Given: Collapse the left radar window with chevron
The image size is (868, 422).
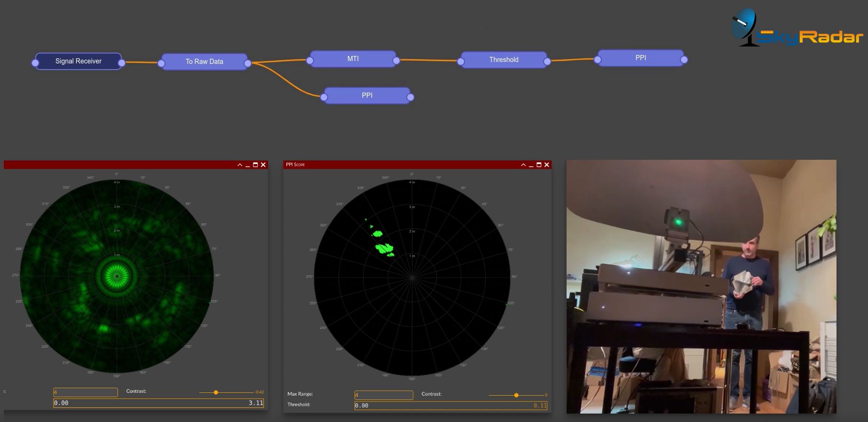Looking at the screenshot, I should pyautogui.click(x=240, y=165).
